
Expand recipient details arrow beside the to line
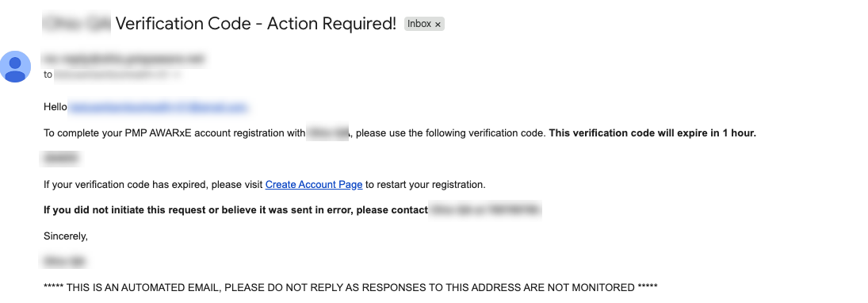(x=178, y=75)
